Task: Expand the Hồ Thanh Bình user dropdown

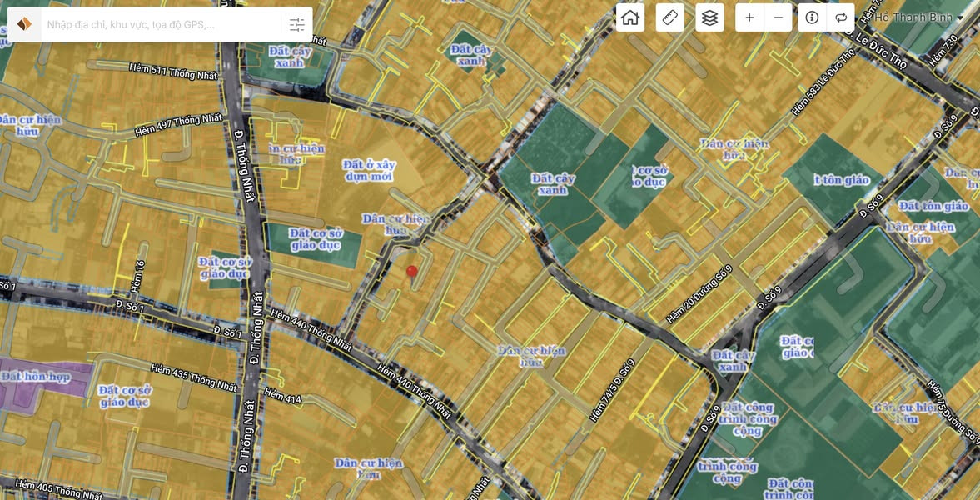Action: pos(918,17)
